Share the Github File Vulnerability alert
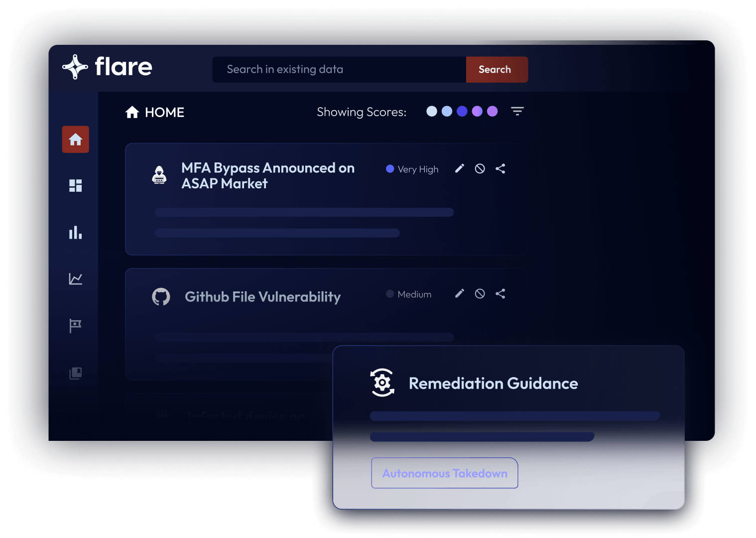 click(501, 294)
